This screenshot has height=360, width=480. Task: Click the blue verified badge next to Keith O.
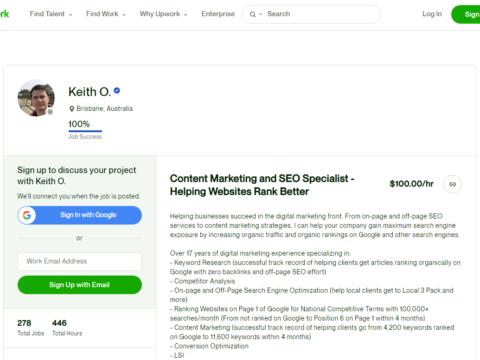117,90
